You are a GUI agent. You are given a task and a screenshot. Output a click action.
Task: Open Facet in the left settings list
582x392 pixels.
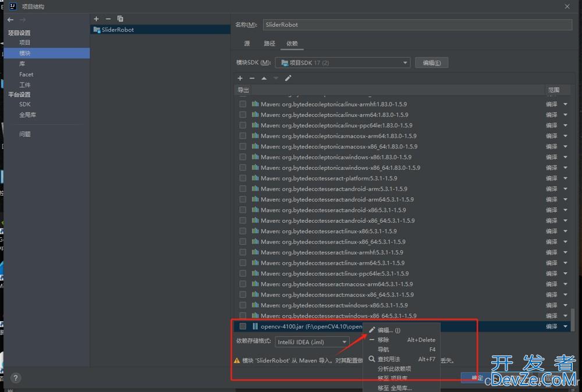tap(26, 74)
